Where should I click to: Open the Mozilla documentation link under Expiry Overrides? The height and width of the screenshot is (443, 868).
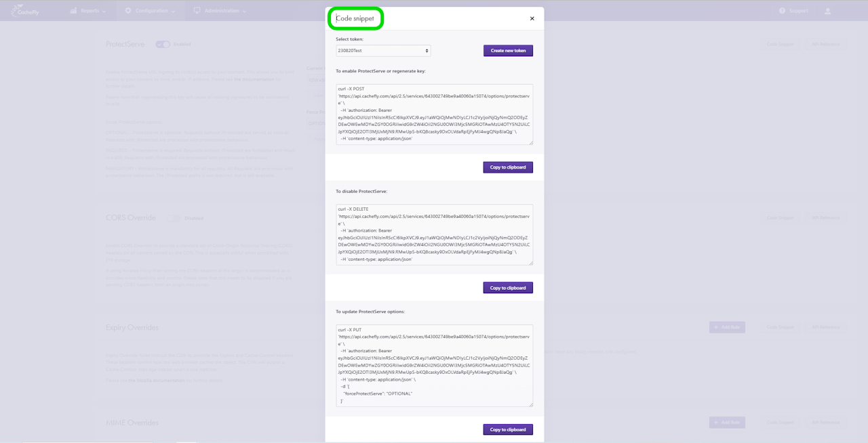point(156,380)
